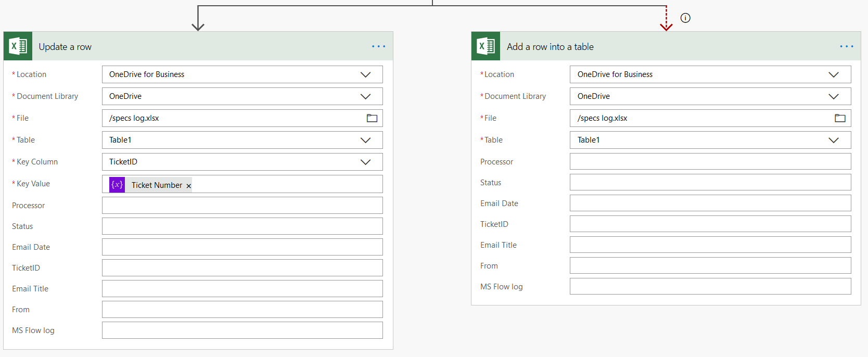Image resolution: width=868 pixels, height=357 pixels.
Task: Focus Processor field in Update a row
Action: 242,206
